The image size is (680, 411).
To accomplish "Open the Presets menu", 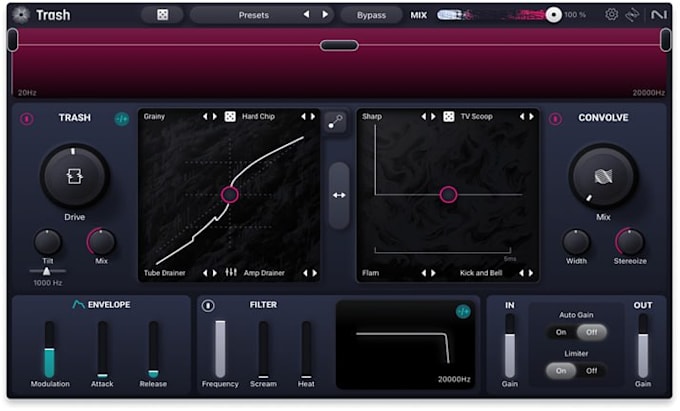I will click(x=254, y=15).
